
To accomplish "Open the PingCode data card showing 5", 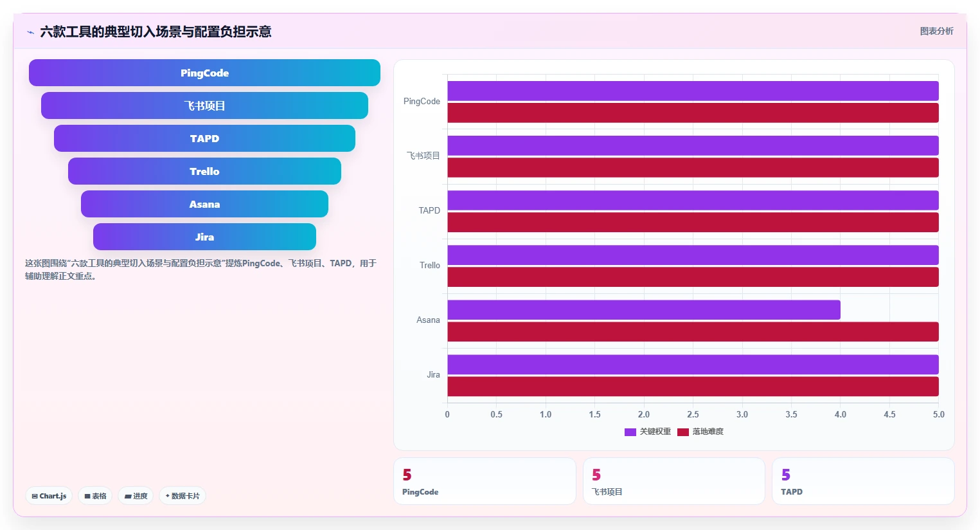I will click(485, 481).
